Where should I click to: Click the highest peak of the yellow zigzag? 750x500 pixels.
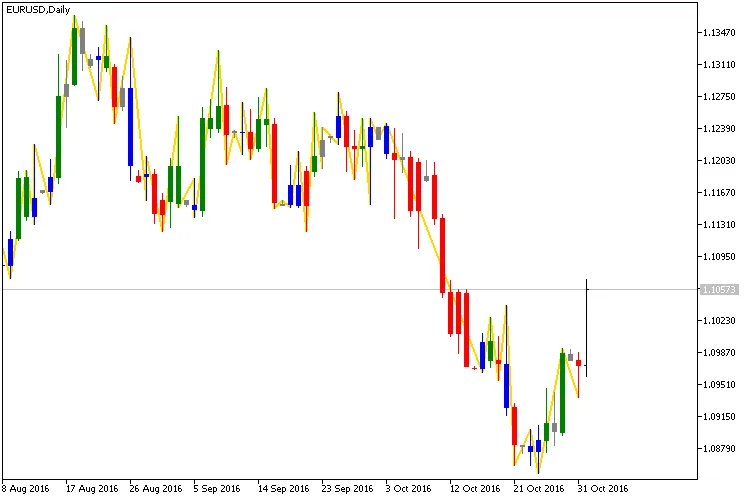click(74, 17)
